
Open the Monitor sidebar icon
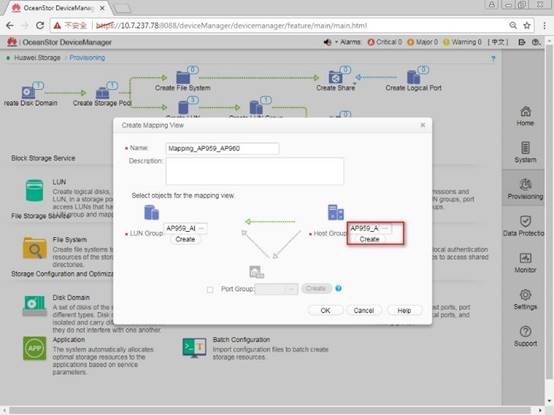[x=525, y=258]
